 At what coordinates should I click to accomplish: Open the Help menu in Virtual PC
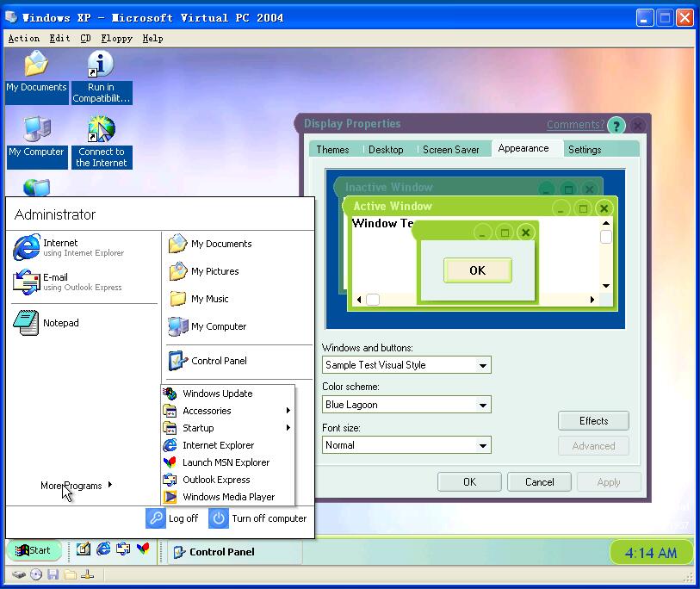[152, 39]
